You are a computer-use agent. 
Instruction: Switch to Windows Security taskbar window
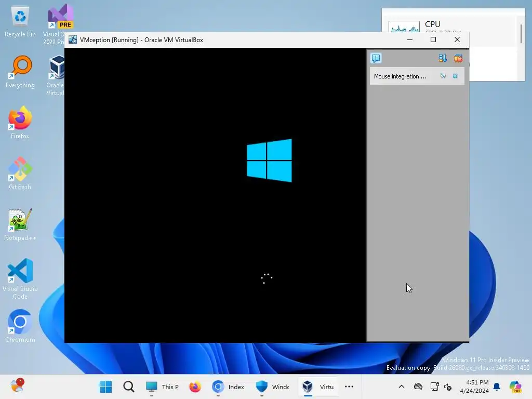click(272, 387)
